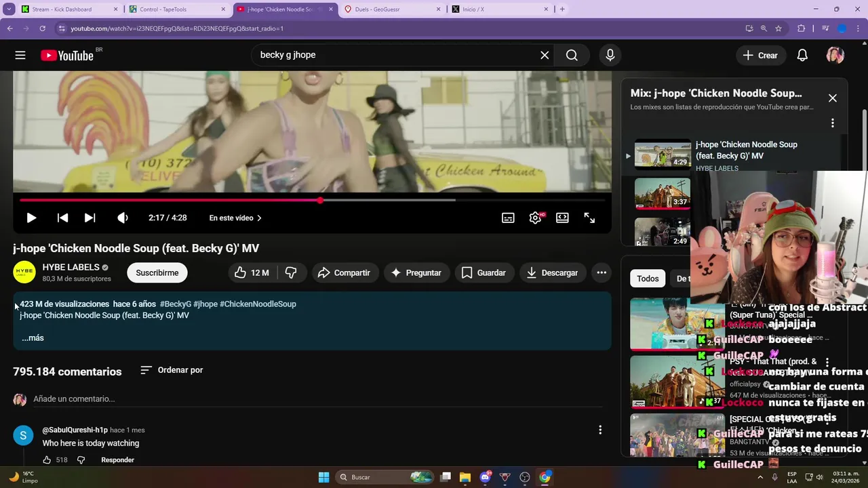Viewport: 868px width, 488px height.
Task: Open the 'Ordenar por' comment sorting
Action: coord(172,370)
